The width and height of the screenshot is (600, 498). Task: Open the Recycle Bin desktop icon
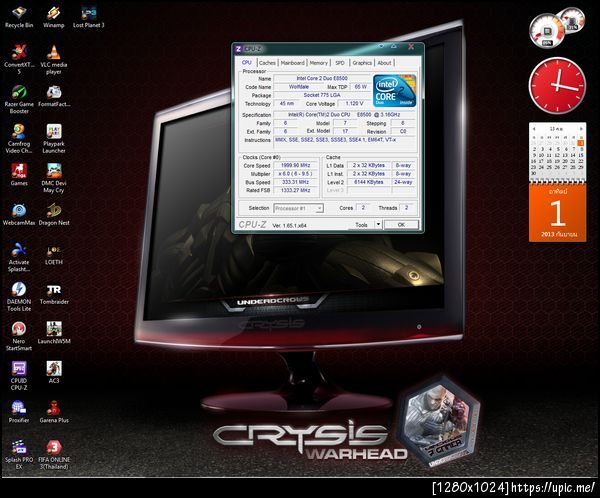(x=19, y=17)
